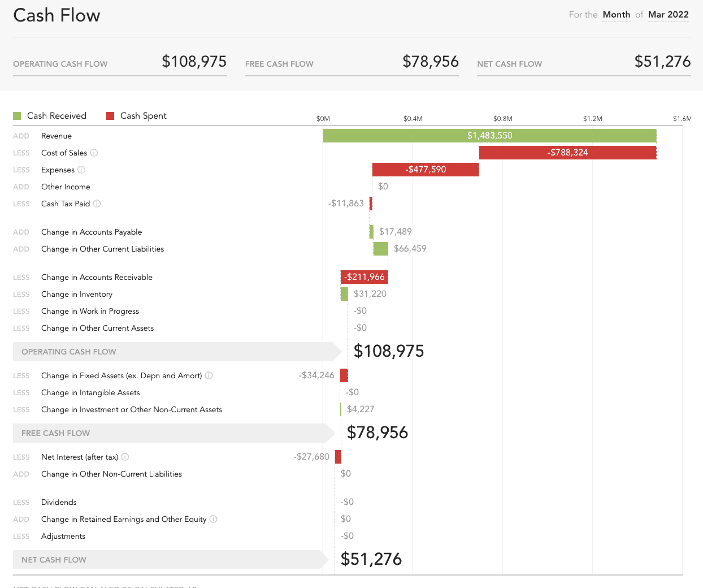Click the Change in Other Current Assets label

click(x=97, y=328)
